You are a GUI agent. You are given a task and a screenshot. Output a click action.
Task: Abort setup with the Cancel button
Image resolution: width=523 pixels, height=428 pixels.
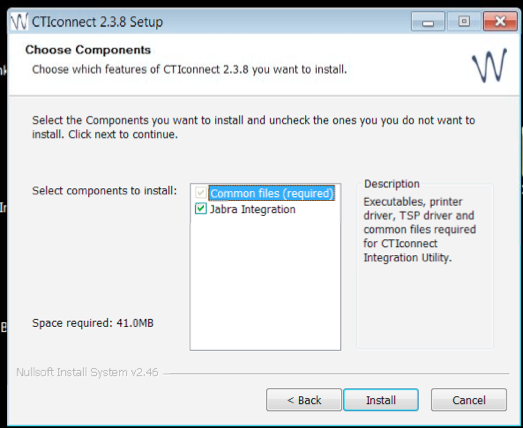[x=469, y=400]
